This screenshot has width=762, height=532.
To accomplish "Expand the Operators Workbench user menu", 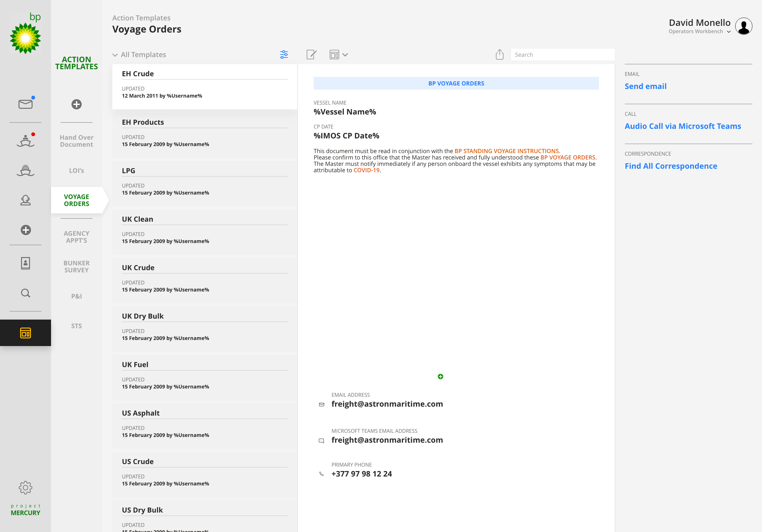I will (728, 32).
